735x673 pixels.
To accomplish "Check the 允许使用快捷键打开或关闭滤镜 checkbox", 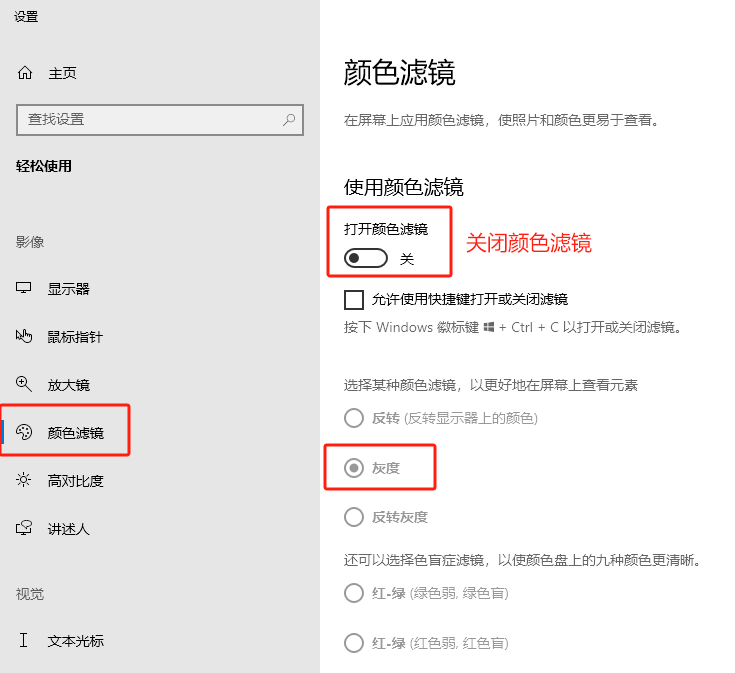I will pyautogui.click(x=354, y=299).
